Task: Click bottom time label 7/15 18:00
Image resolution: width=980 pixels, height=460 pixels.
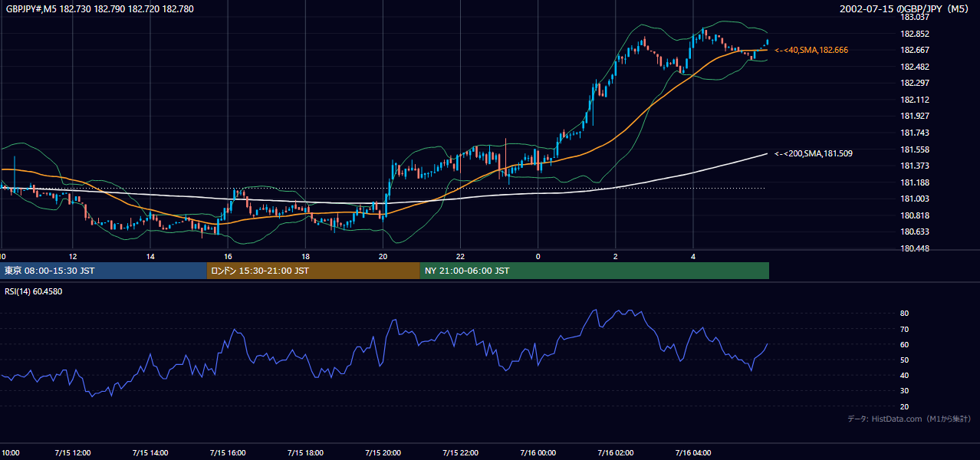Action: click(x=304, y=452)
